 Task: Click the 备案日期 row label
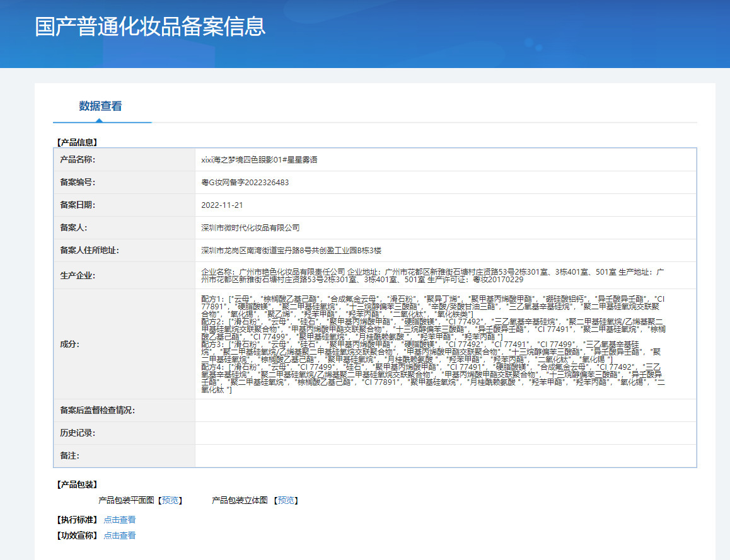[x=78, y=205]
